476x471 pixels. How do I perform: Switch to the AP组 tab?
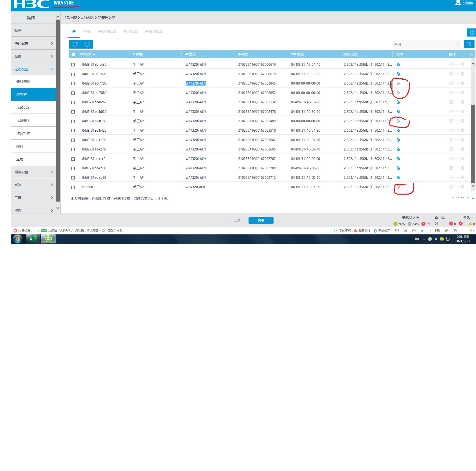pos(87,31)
